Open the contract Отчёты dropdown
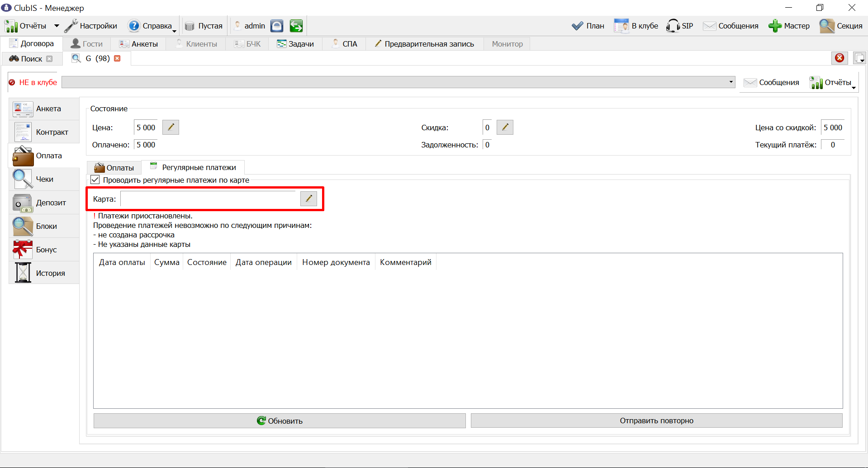This screenshot has height=468, width=868. coord(832,82)
